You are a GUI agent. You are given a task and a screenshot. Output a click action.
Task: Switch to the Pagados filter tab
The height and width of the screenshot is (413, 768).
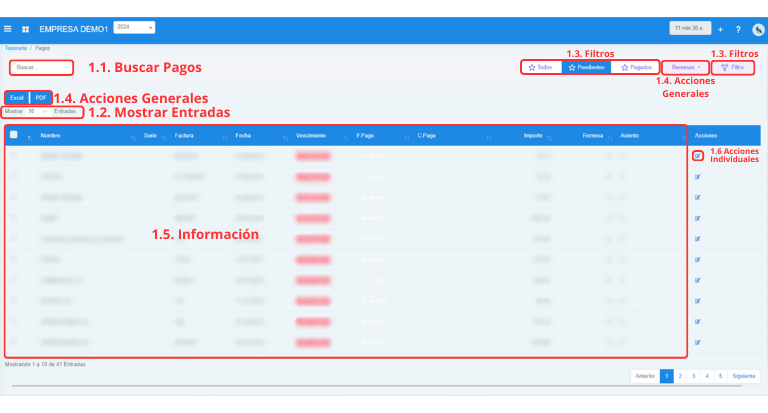636,68
